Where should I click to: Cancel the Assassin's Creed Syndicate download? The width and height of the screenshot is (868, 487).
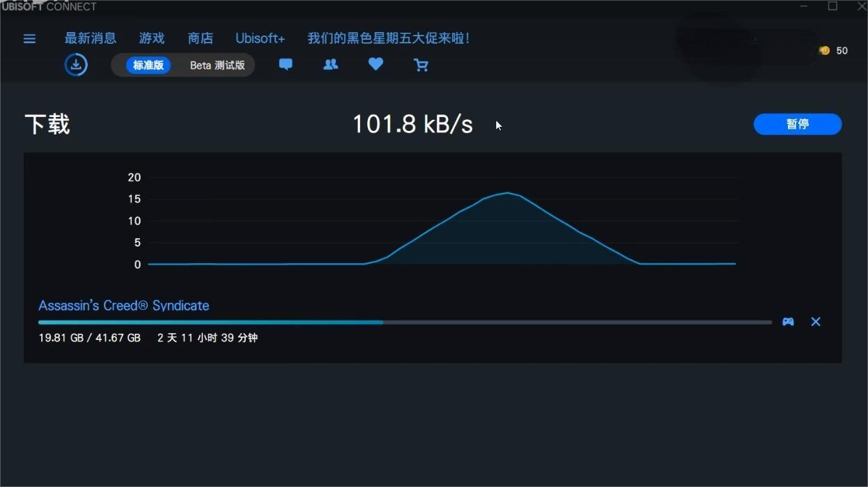click(816, 322)
